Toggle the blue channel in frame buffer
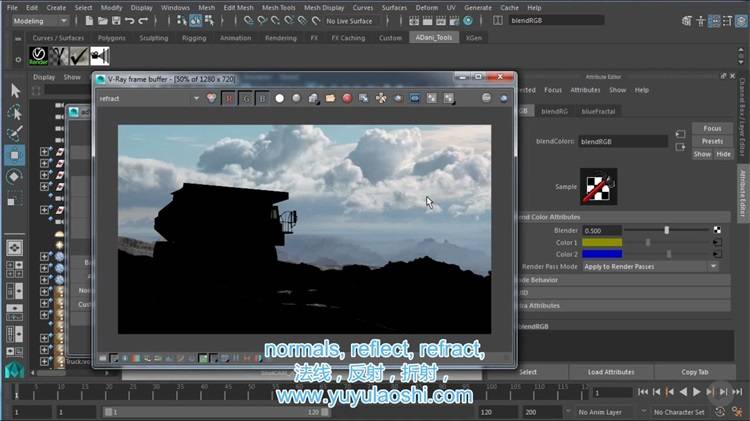This screenshot has height=421, width=750. [262, 98]
